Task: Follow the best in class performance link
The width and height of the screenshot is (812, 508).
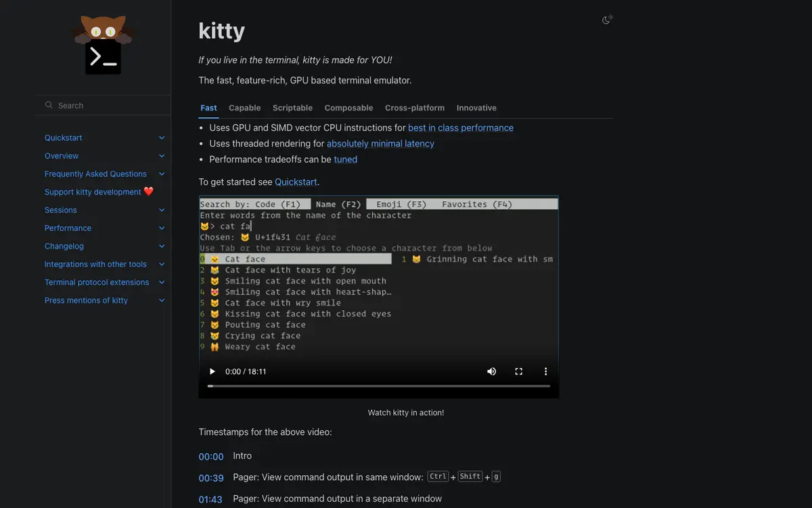Action: click(x=461, y=128)
